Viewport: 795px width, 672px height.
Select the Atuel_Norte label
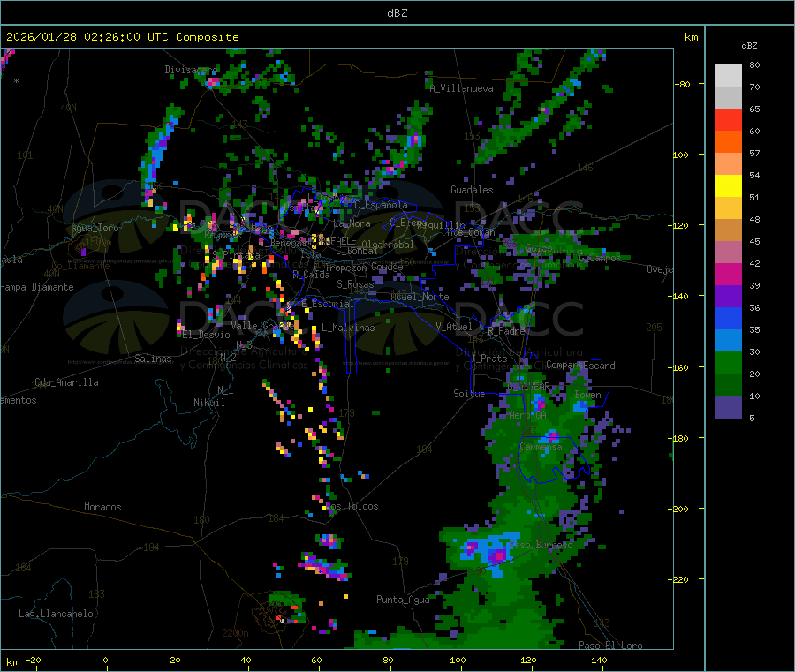click(x=420, y=297)
